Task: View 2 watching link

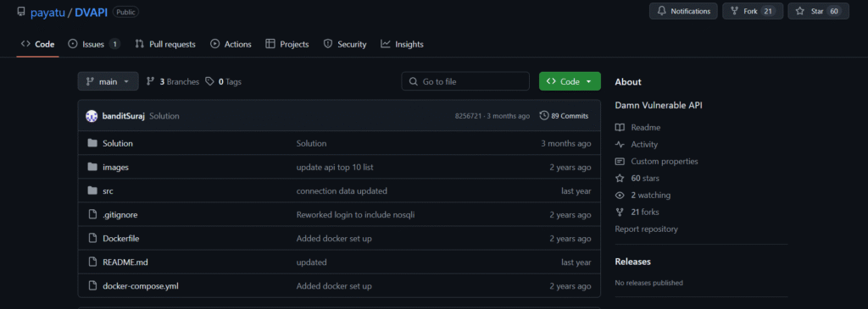Action: (650, 195)
